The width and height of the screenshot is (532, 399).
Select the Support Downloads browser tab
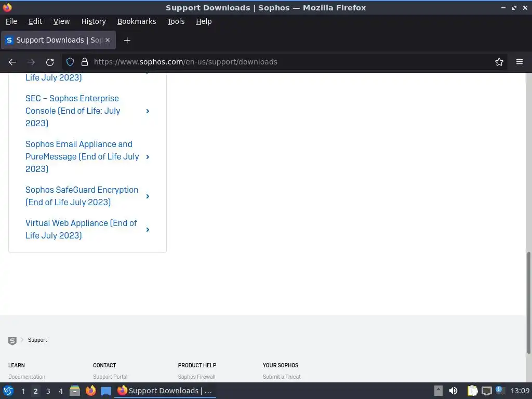click(x=58, y=40)
